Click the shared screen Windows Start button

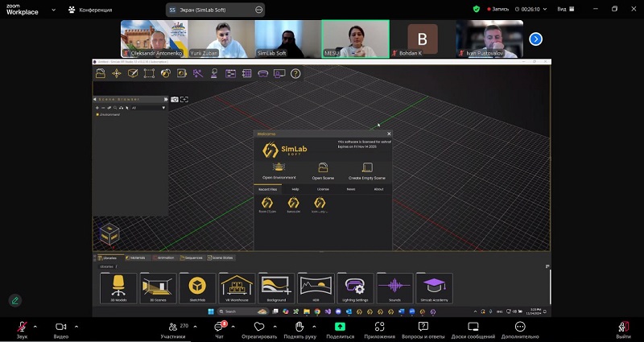click(x=211, y=311)
